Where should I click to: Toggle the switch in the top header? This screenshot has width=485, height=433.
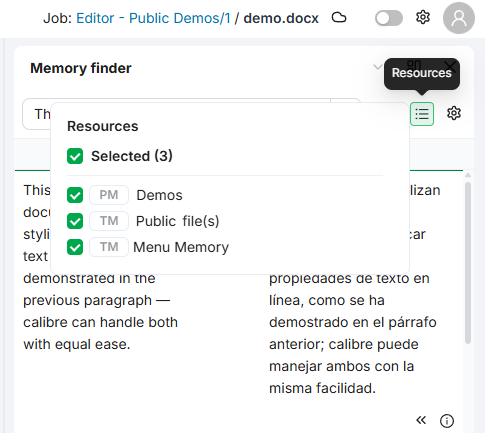click(389, 18)
